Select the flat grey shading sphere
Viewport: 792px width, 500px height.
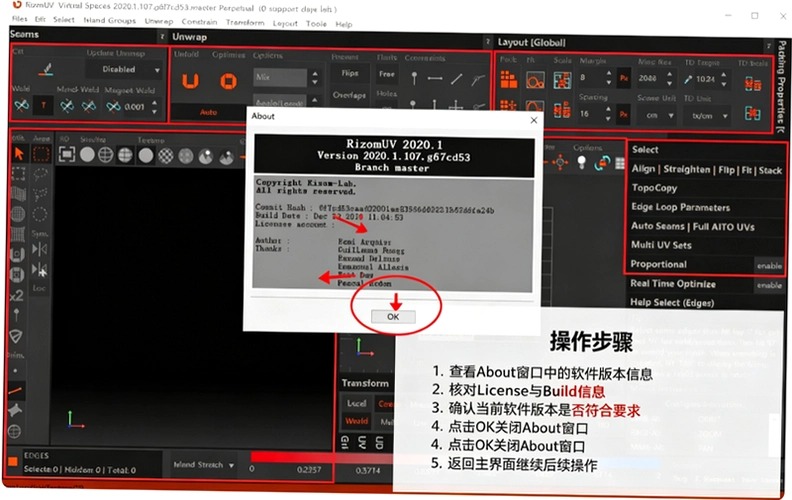tap(87, 155)
